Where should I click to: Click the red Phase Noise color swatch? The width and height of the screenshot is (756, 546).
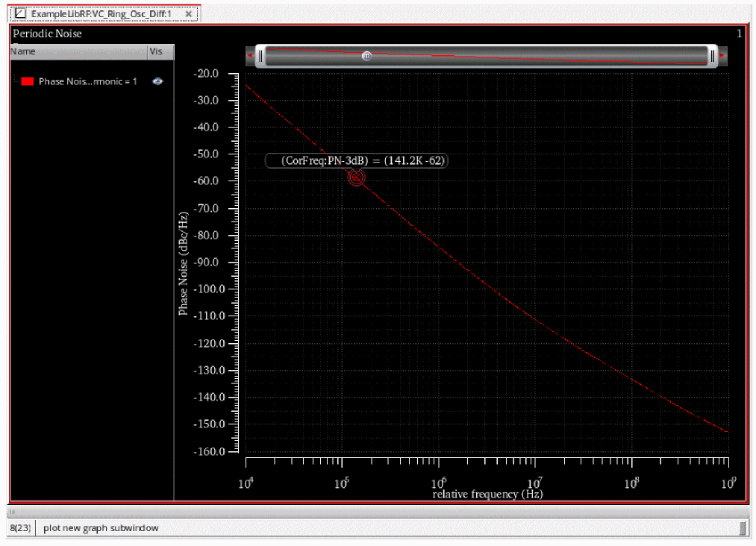(x=28, y=81)
